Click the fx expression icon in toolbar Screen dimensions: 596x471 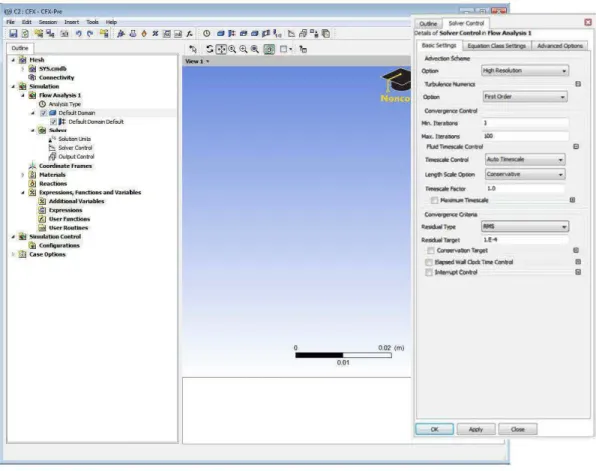[189, 34]
